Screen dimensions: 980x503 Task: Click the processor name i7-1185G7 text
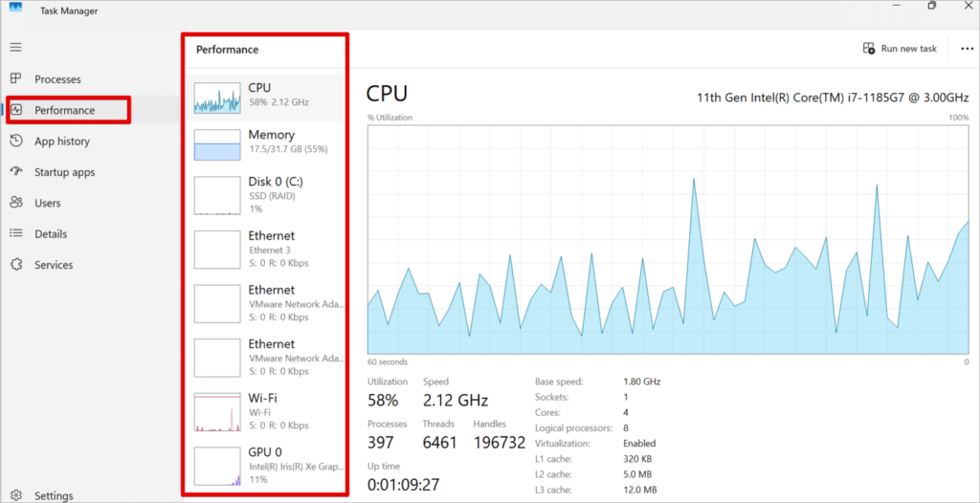(834, 98)
